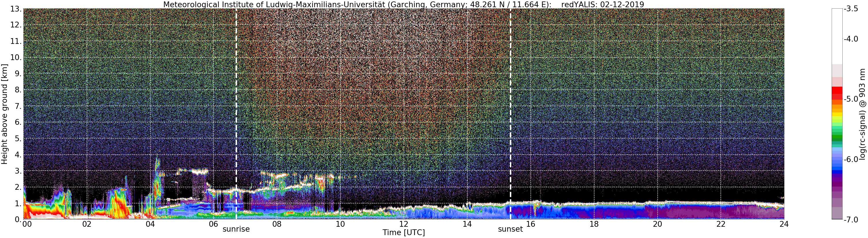The height and width of the screenshot is (238, 868).
Task: Click the '18' time tick label
Action: point(594,224)
